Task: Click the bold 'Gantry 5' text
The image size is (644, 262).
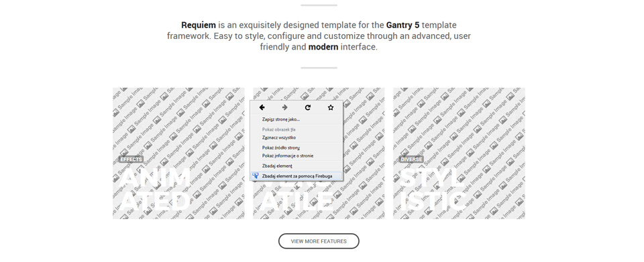Action: (402, 25)
